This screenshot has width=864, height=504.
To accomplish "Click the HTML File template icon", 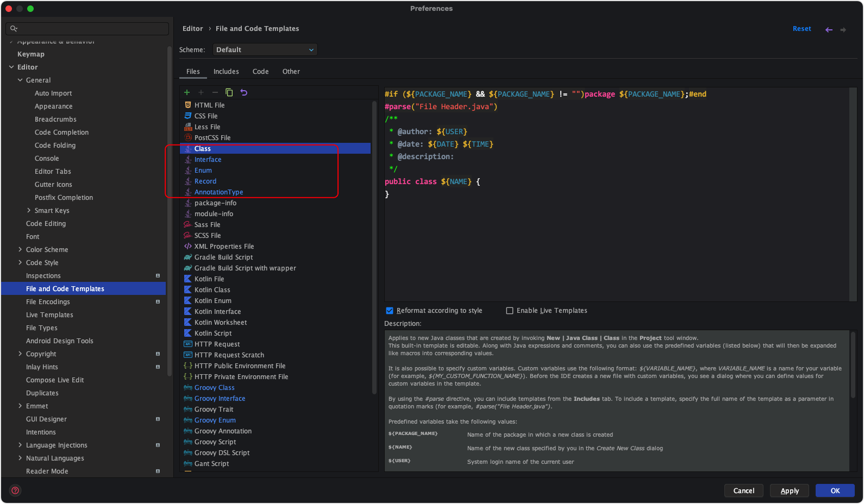I will [188, 105].
